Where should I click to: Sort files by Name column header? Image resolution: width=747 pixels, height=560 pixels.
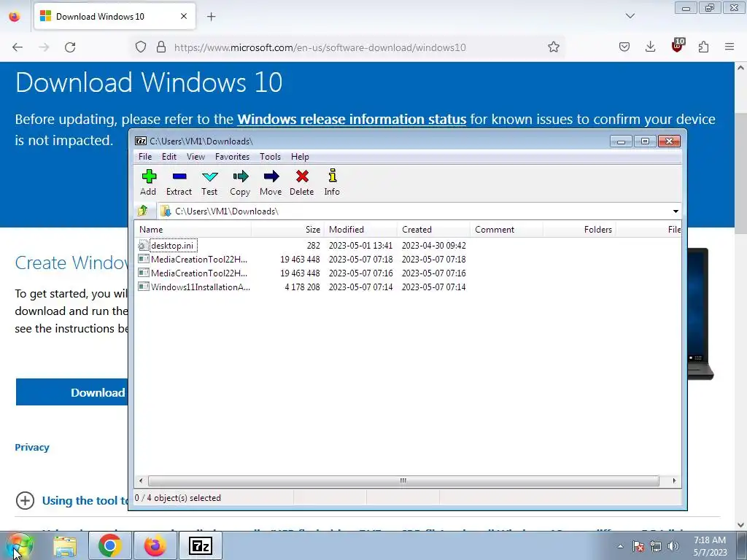pyautogui.click(x=193, y=230)
